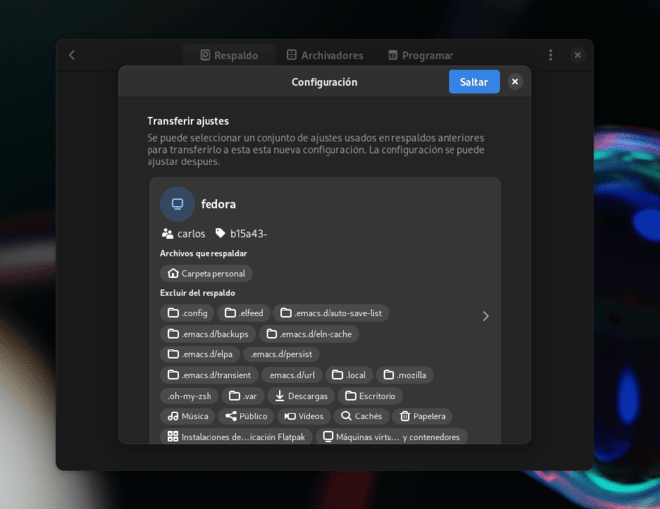Click the fedora computer avatar icon
This screenshot has height=509, width=660.
tap(177, 204)
